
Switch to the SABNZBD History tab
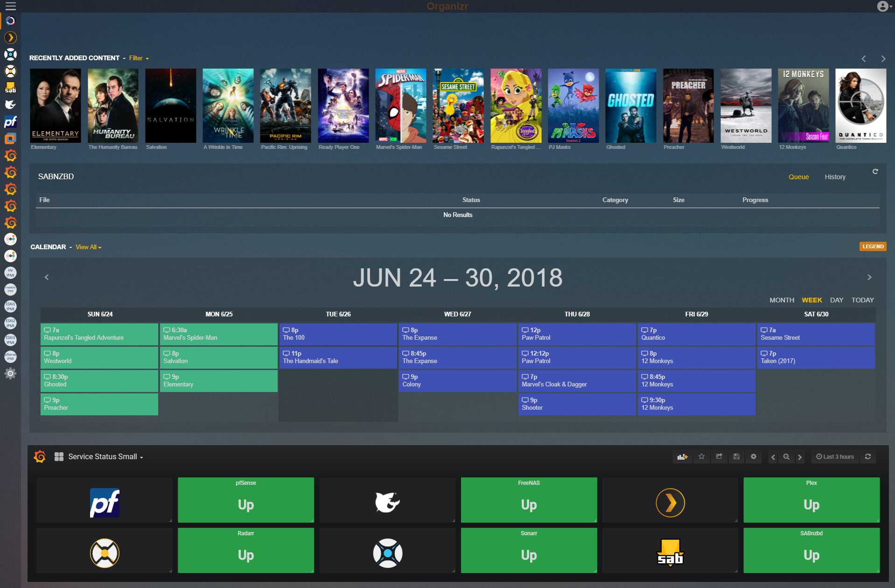pyautogui.click(x=835, y=177)
